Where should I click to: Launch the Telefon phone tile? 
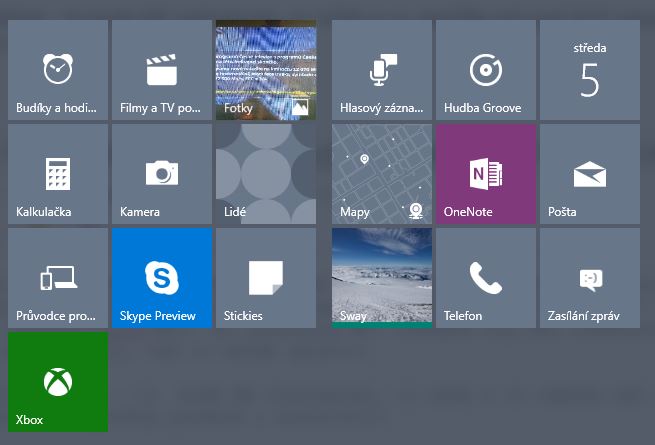[486, 278]
